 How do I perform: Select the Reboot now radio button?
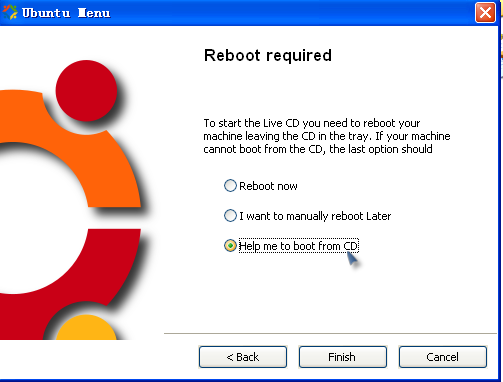(x=230, y=186)
